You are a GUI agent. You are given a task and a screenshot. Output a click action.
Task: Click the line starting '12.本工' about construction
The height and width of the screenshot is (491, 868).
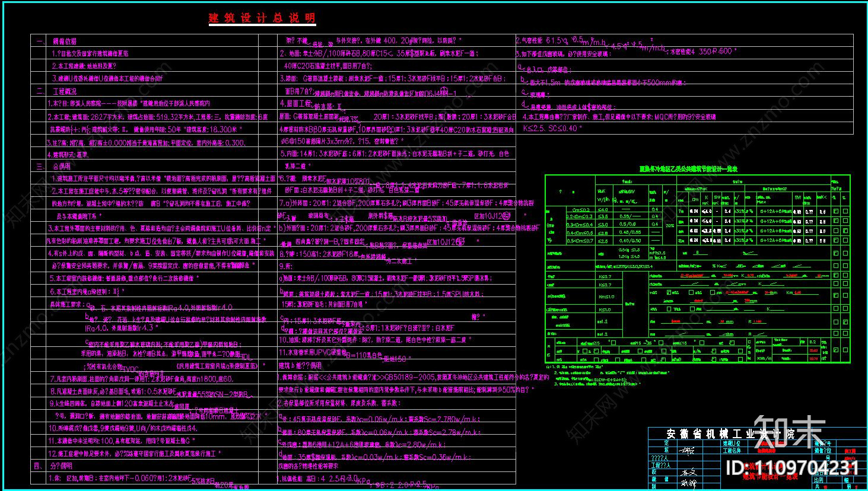136,453
